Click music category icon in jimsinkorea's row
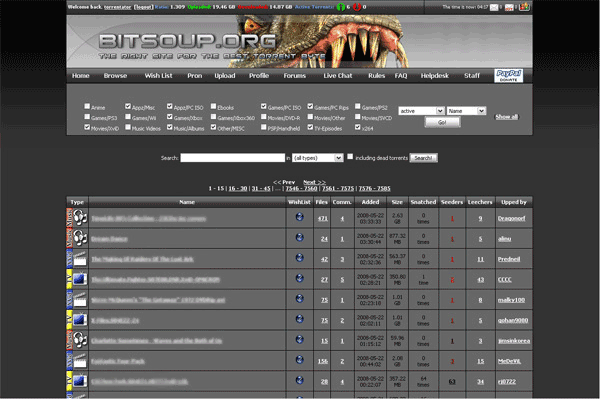The height and width of the screenshot is (399, 600). (x=80, y=340)
